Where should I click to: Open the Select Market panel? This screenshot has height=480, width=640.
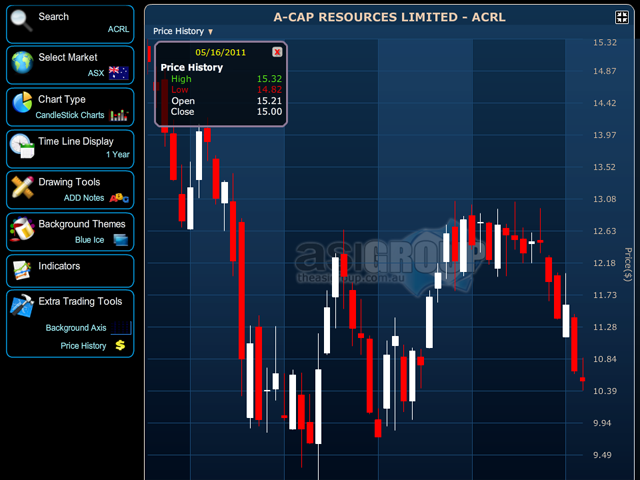70,65
